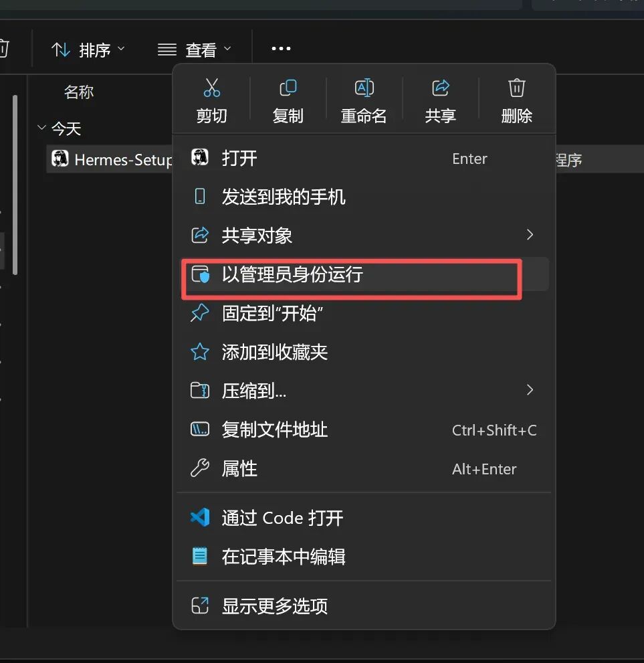This screenshot has width=644, height=663.
Task: Click the Rename (重命名) icon
Action: pos(364,88)
